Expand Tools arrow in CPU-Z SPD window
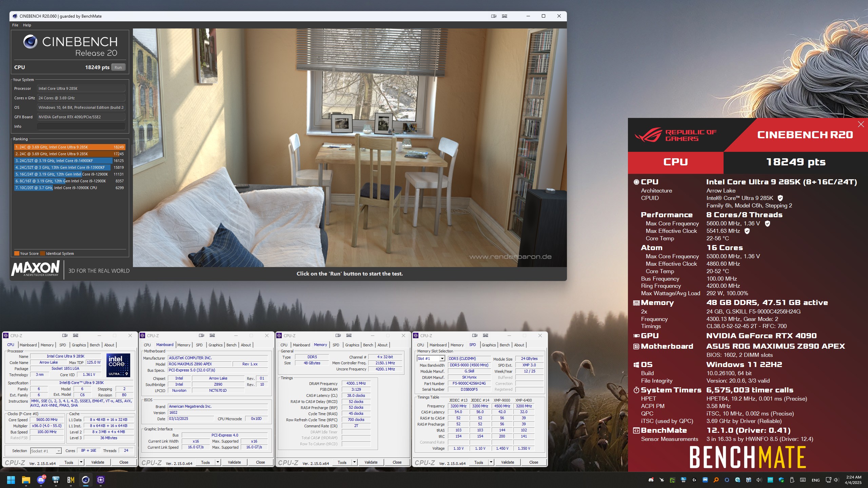 coord(491,462)
